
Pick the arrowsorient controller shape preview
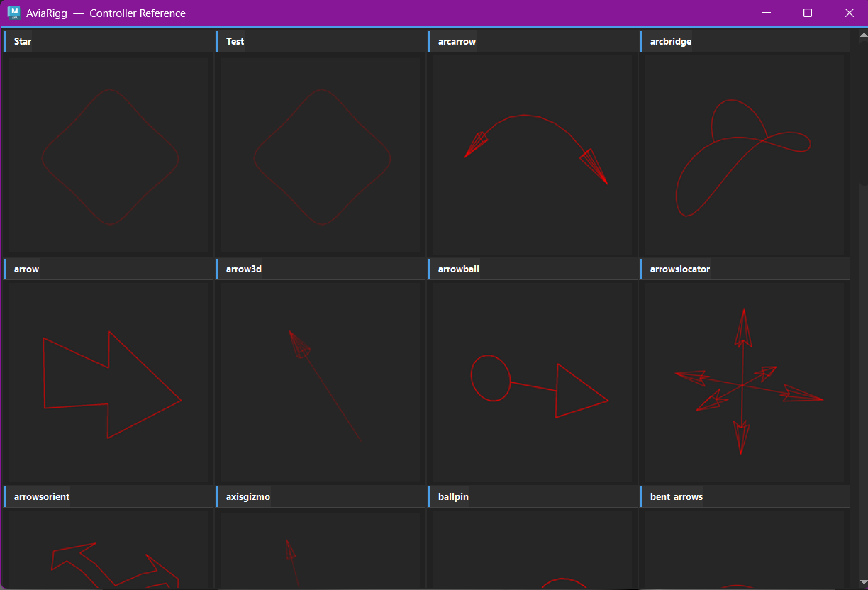(x=108, y=550)
